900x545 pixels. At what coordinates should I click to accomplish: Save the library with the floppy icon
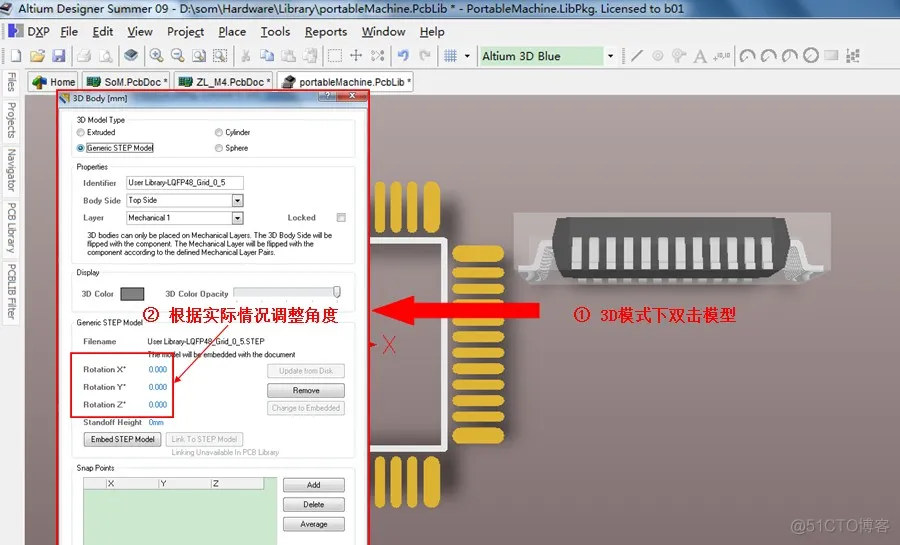[x=59, y=56]
